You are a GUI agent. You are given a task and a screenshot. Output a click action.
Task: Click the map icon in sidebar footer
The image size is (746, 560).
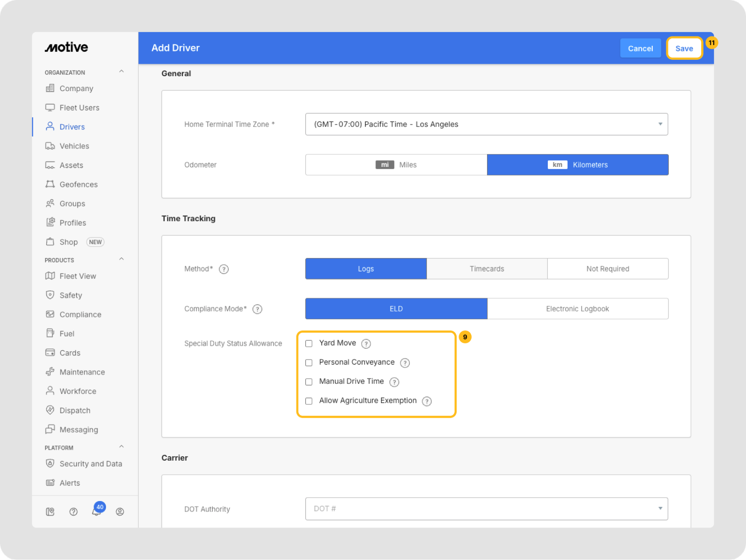pos(50,511)
